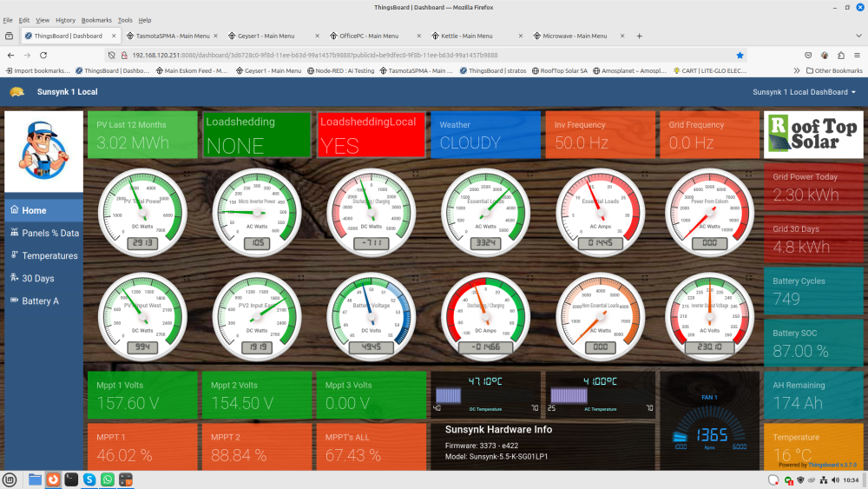Open the File menu

pyautogui.click(x=8, y=21)
